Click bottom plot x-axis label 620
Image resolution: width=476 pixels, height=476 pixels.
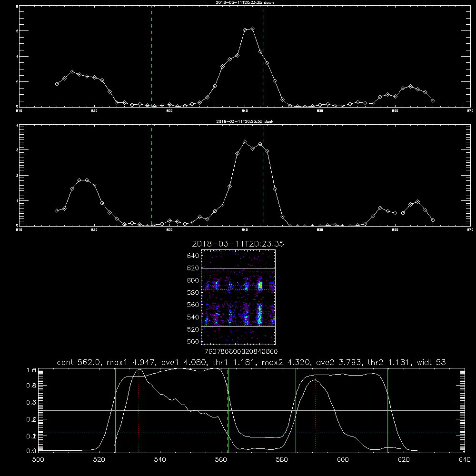point(404,460)
